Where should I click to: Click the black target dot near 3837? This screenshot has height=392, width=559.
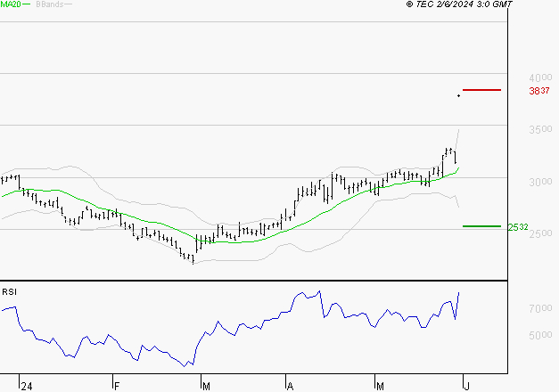coord(458,95)
